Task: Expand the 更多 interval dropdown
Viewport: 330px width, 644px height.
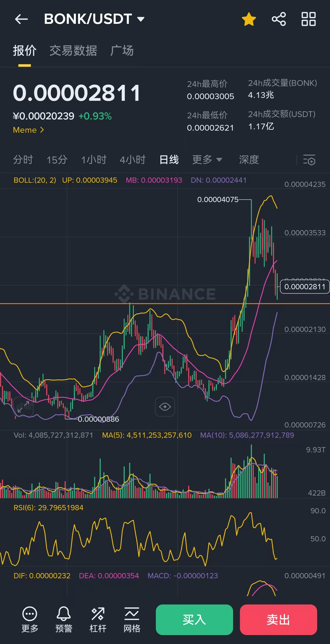Action: tap(207, 160)
